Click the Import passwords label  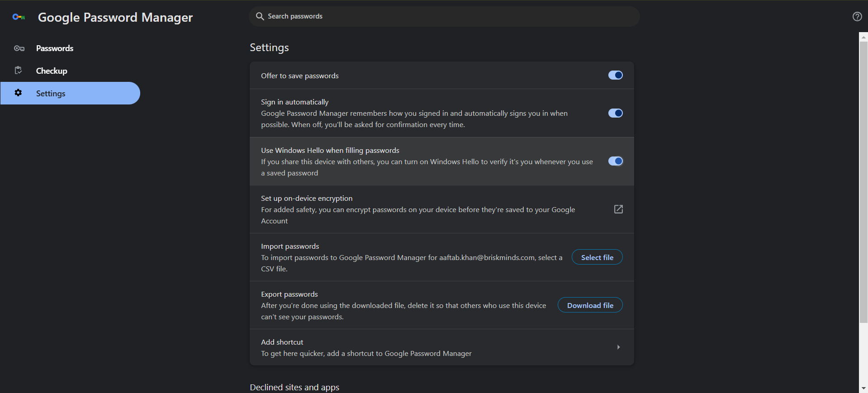pyautogui.click(x=290, y=246)
